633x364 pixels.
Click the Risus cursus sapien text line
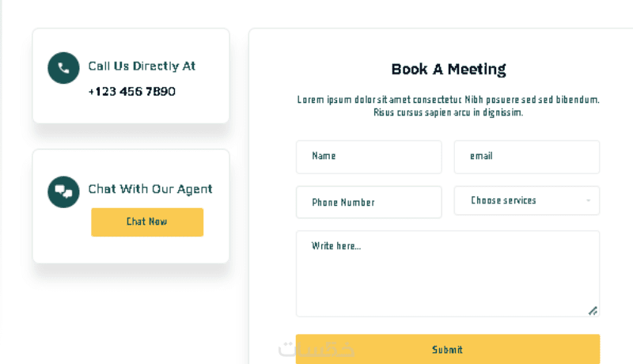tap(448, 113)
